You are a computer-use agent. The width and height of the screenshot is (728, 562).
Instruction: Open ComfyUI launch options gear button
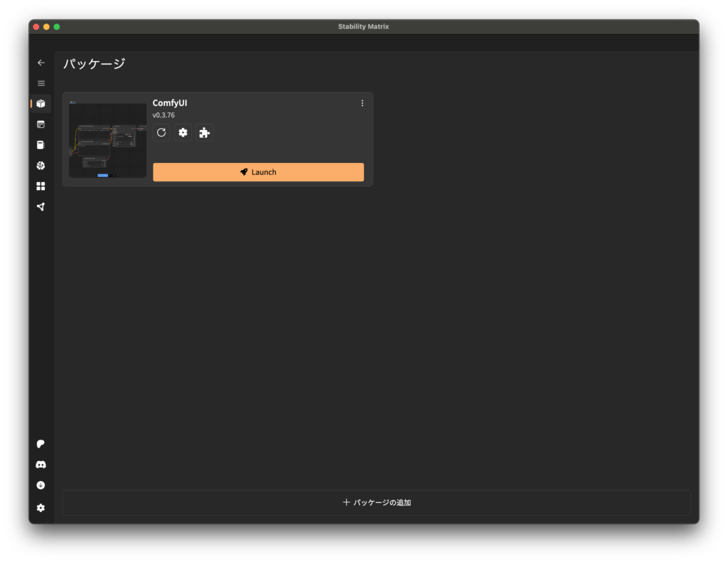pyautogui.click(x=183, y=132)
